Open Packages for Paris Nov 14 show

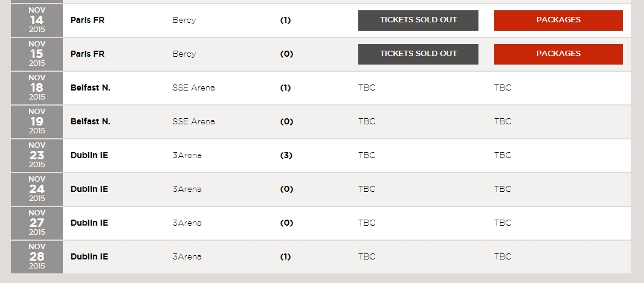[x=558, y=21]
